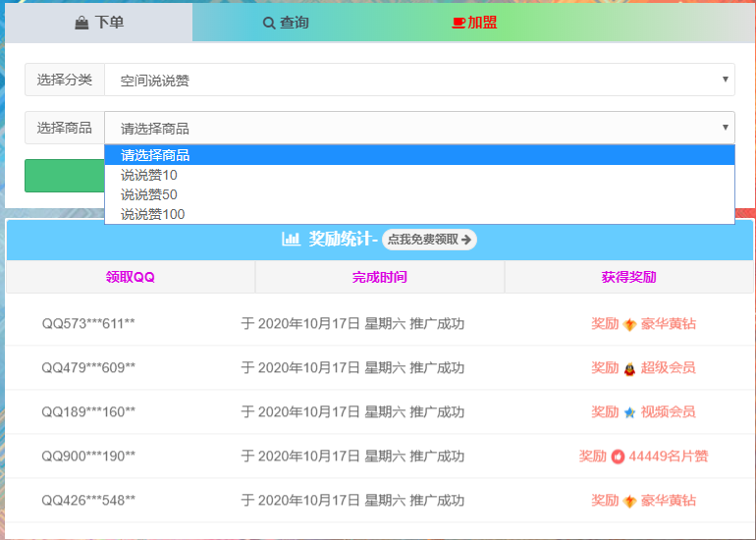Click the shopping bag icon on 下单 tab
Viewport: 756px width, 540px height.
(81, 23)
